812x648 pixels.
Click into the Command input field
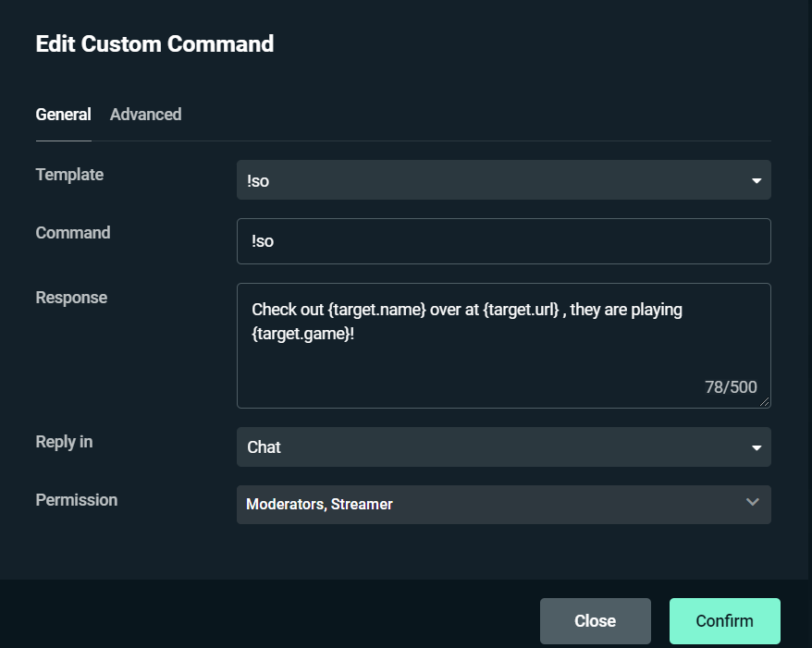click(503, 241)
